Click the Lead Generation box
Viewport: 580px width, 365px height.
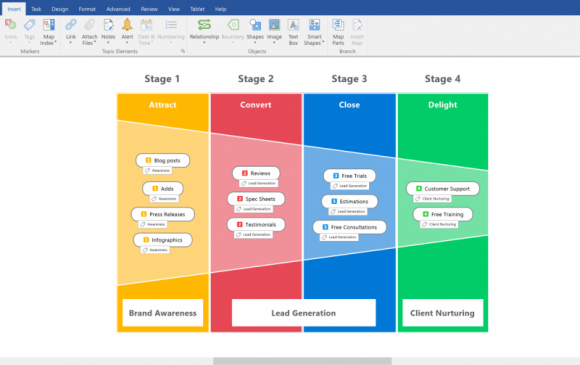(x=304, y=313)
